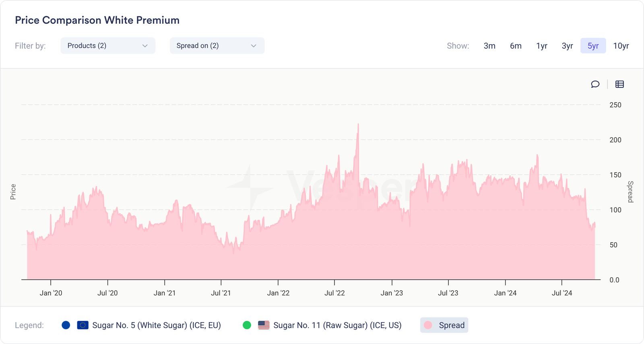Click the chevron in Spread on filter
This screenshot has height=344, width=644.
tap(254, 46)
